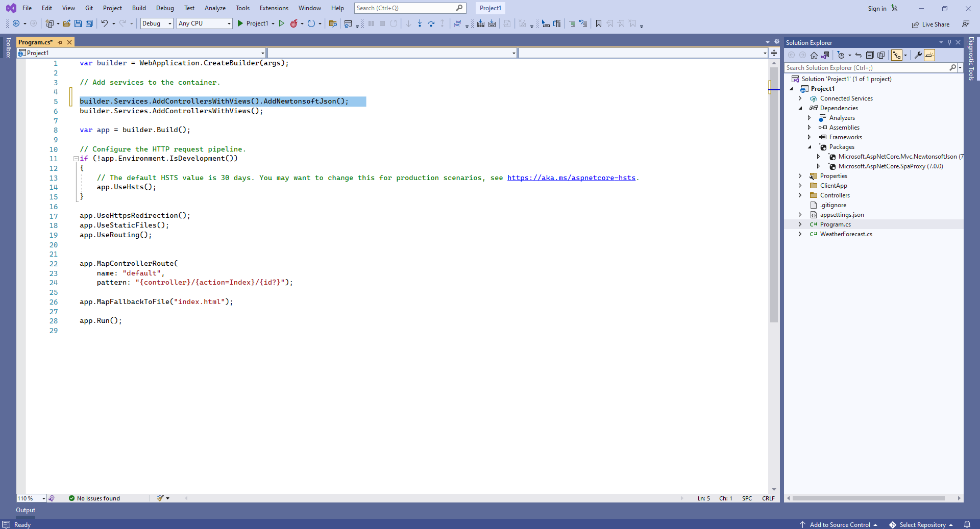Click the Find in Files folder-search icon

pos(333,23)
